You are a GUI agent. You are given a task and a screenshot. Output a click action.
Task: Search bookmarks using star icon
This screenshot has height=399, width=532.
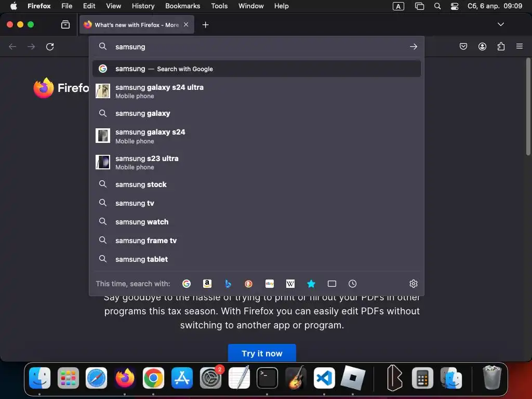311,284
